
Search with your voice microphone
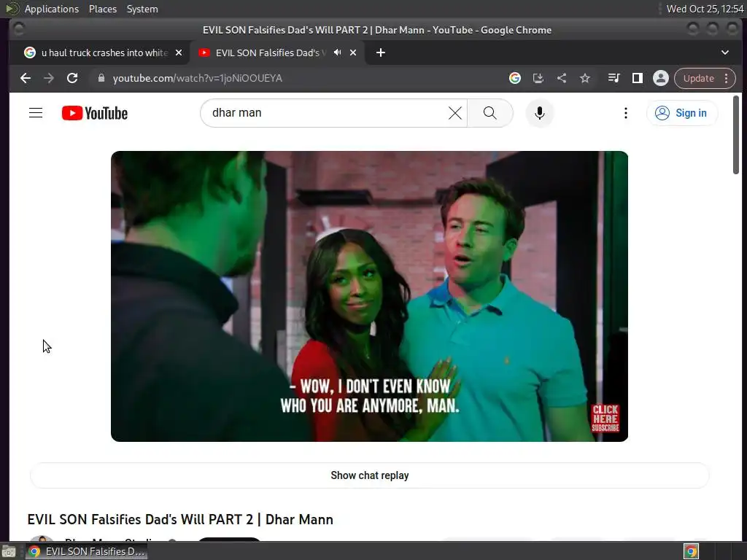pyautogui.click(x=539, y=113)
